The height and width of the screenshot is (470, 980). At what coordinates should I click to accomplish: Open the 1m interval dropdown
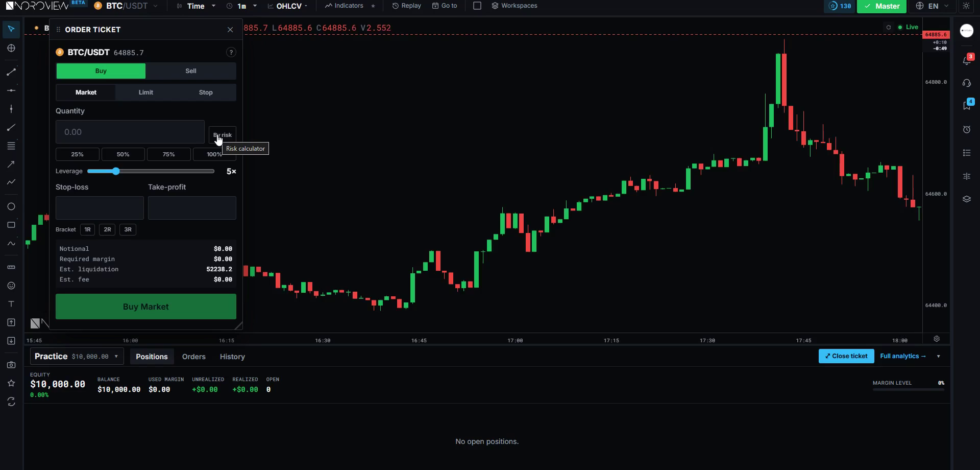tap(241, 6)
